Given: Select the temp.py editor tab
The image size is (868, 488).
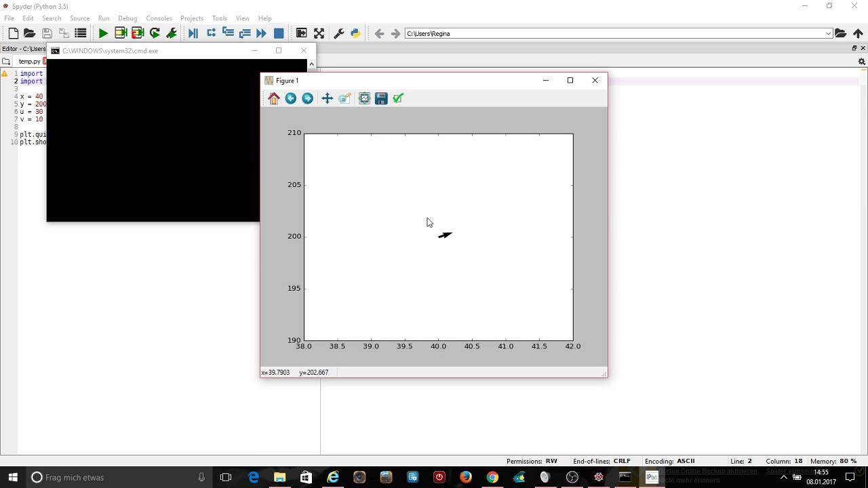Looking at the screenshot, I should pyautogui.click(x=30, y=62).
